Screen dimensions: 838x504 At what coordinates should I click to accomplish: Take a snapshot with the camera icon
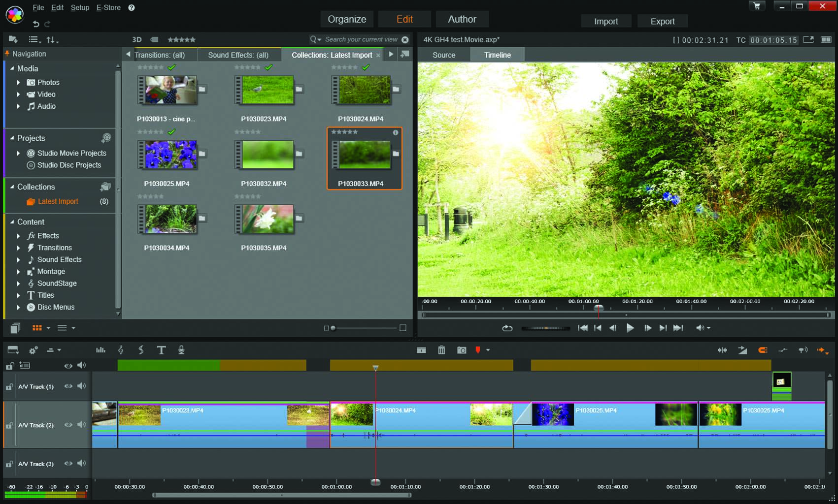tap(462, 350)
